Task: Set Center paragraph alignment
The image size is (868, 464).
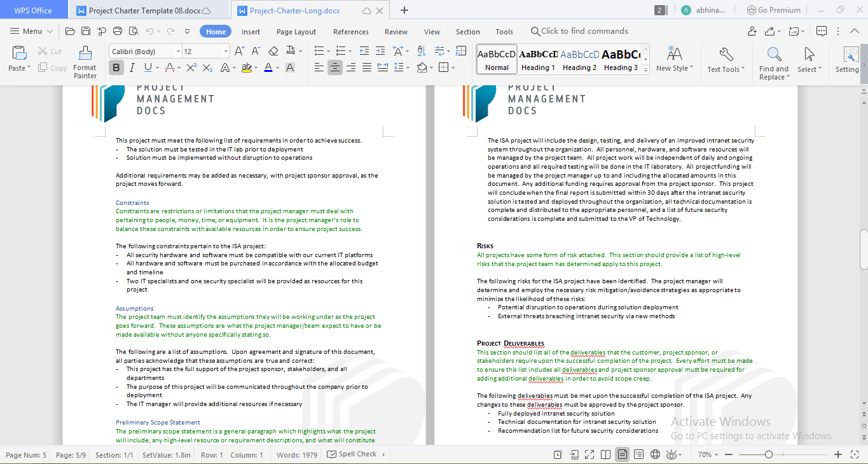Action: 335,67
